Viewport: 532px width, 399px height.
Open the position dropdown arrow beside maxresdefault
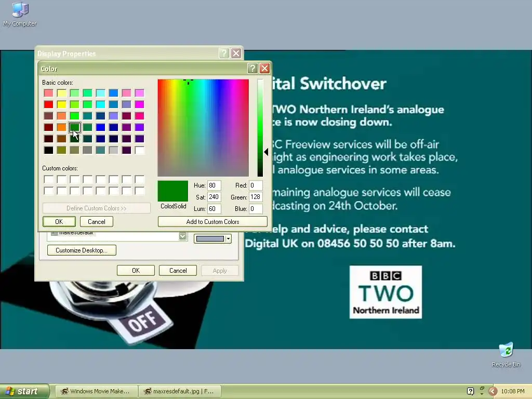point(183,236)
